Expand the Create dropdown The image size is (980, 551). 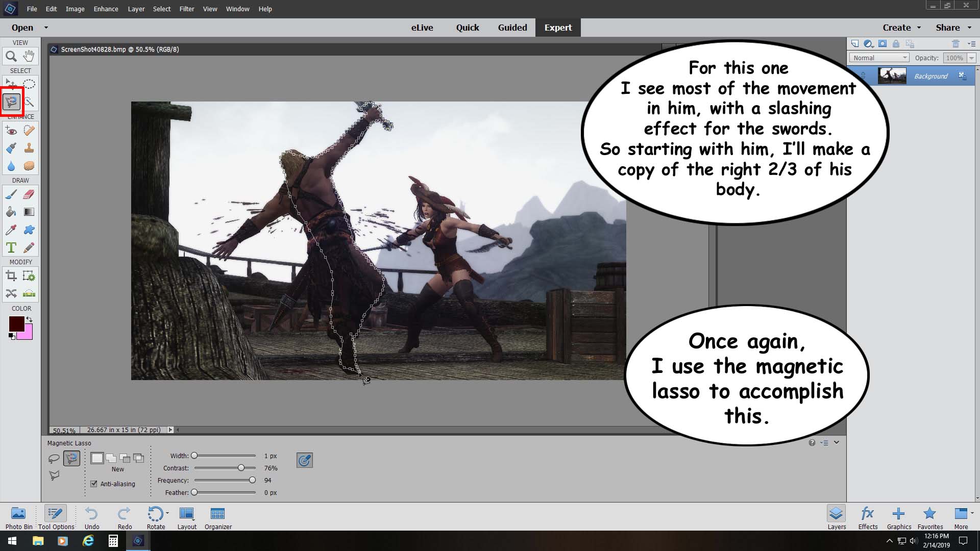(x=919, y=28)
